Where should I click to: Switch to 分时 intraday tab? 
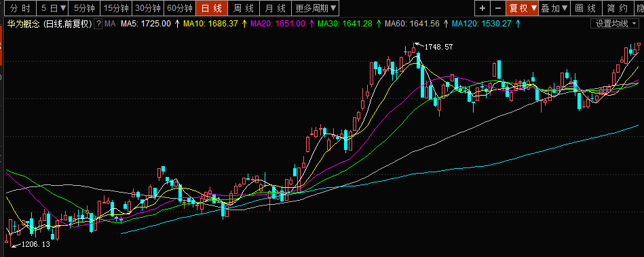(20, 8)
